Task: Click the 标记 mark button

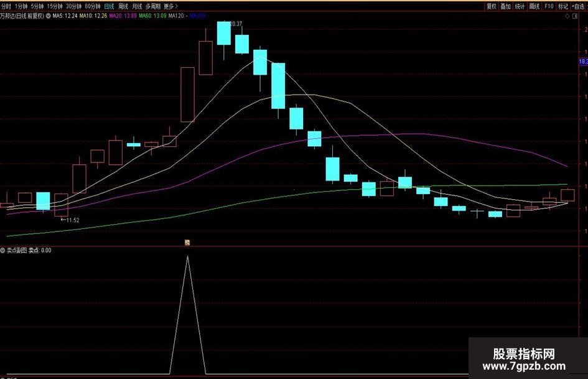Action: coord(563,6)
